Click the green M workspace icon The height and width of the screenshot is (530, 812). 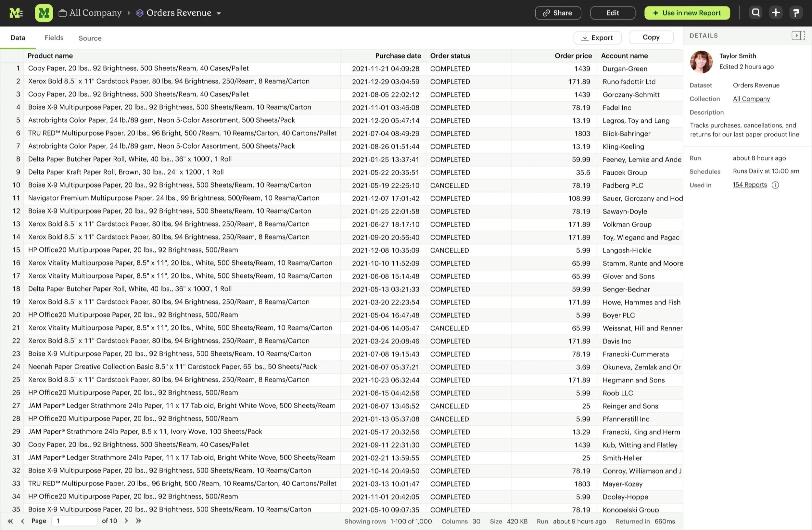[44, 13]
